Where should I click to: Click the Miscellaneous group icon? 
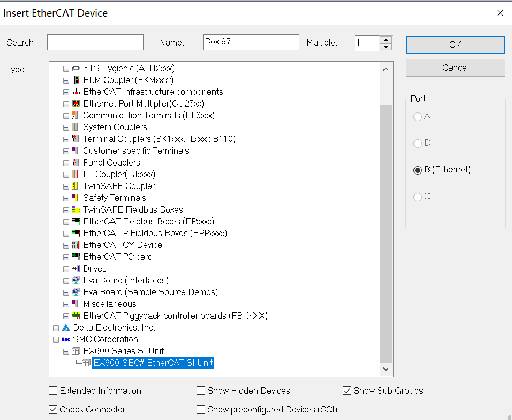75,304
